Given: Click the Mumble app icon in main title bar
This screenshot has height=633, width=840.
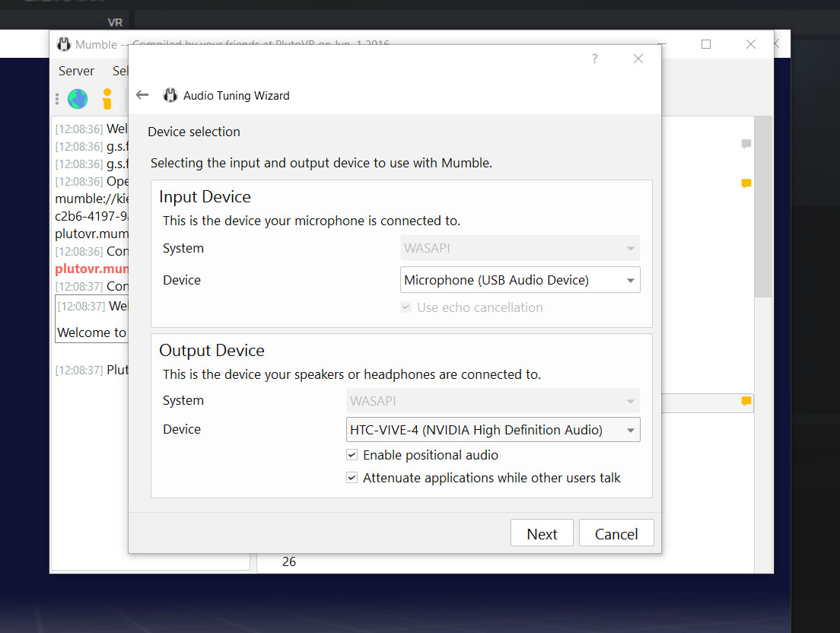Looking at the screenshot, I should (64, 44).
